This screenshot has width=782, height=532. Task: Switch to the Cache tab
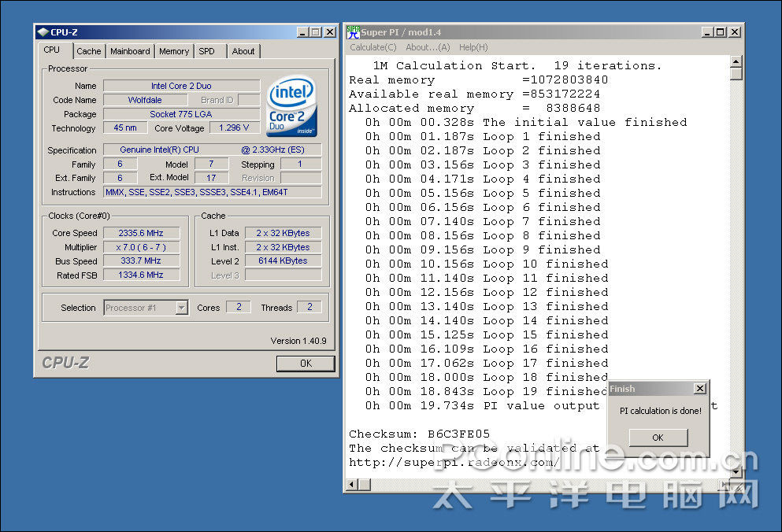[x=89, y=51]
